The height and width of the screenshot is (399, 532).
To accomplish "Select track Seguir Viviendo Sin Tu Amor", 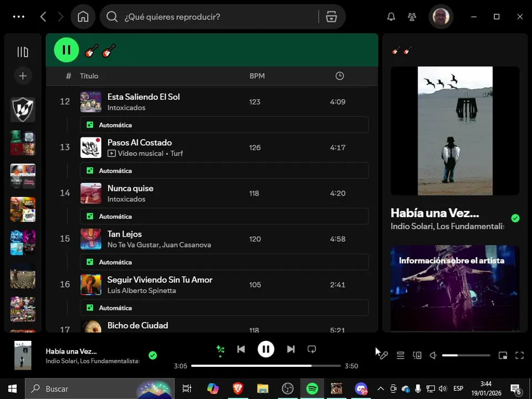I will (x=160, y=279).
